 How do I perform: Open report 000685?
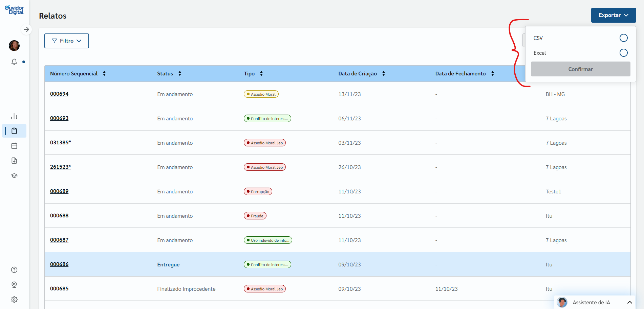pyautogui.click(x=59, y=289)
